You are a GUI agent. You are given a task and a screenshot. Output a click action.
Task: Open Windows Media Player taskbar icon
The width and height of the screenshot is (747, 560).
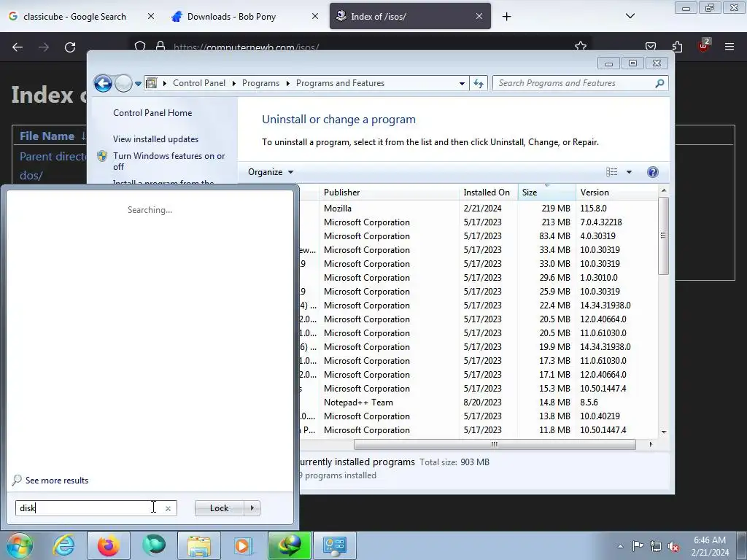[243, 545]
